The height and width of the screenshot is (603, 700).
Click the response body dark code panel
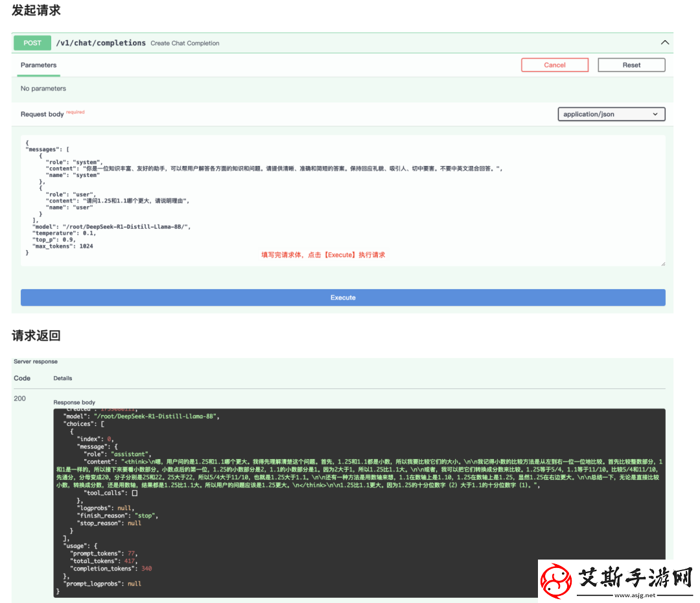359,503
